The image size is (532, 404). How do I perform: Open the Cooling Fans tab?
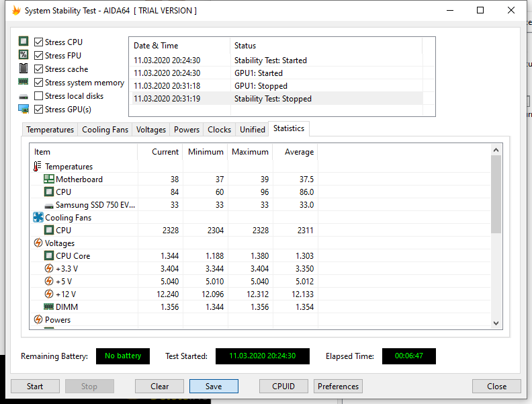point(105,130)
